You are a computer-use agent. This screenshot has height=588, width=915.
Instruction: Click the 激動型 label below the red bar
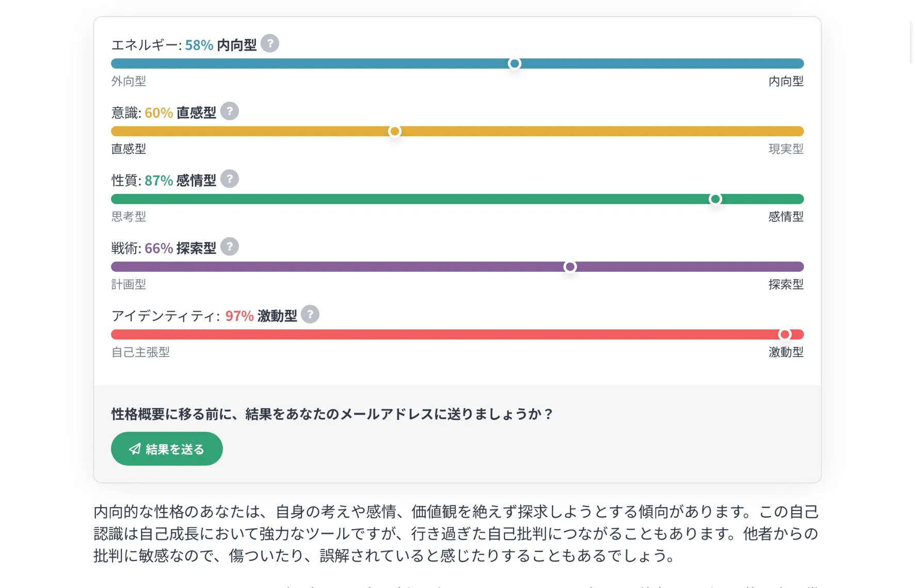click(x=786, y=352)
